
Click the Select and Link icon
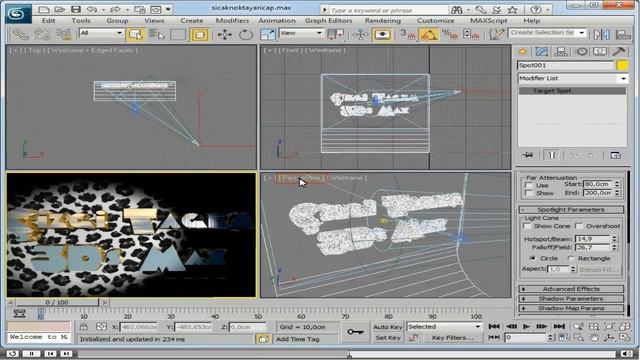[20, 35]
